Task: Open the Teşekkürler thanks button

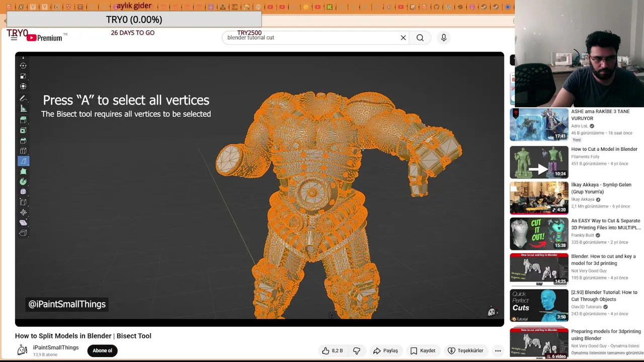Action: coord(465,351)
